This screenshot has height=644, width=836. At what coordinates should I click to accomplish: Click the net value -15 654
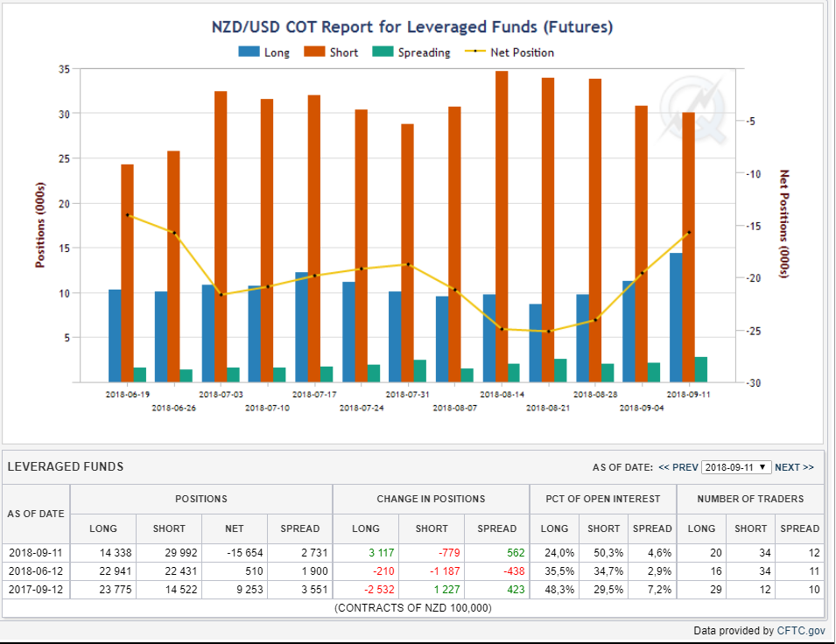pos(245,553)
